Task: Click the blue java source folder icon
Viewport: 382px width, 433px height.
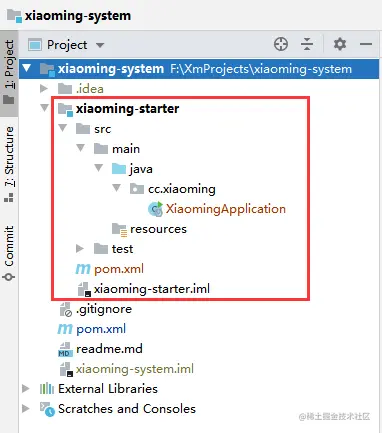Action: (119, 169)
